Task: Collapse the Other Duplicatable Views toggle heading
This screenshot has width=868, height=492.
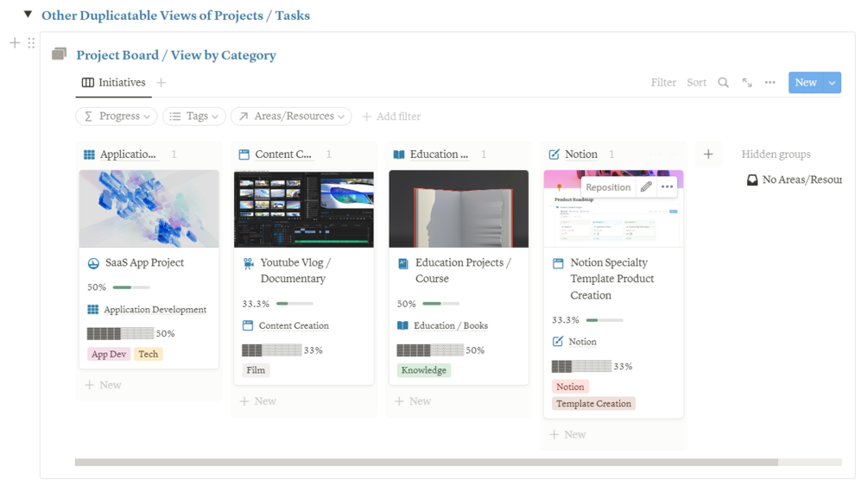Action: (x=29, y=15)
